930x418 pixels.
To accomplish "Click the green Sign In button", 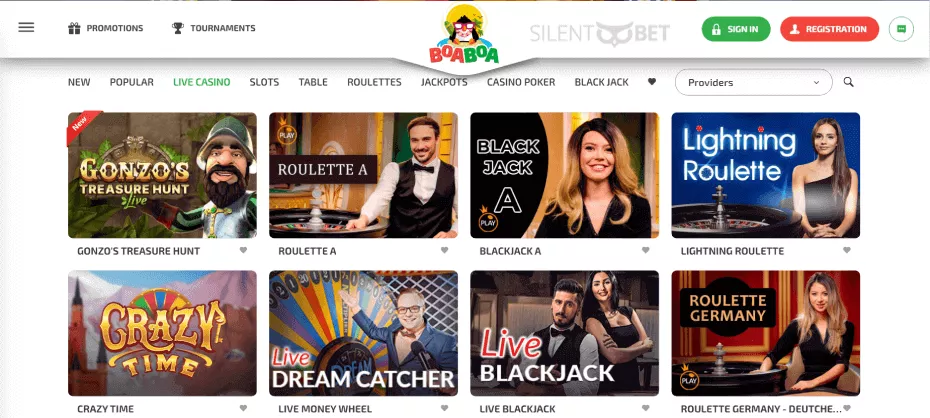I will point(735,29).
